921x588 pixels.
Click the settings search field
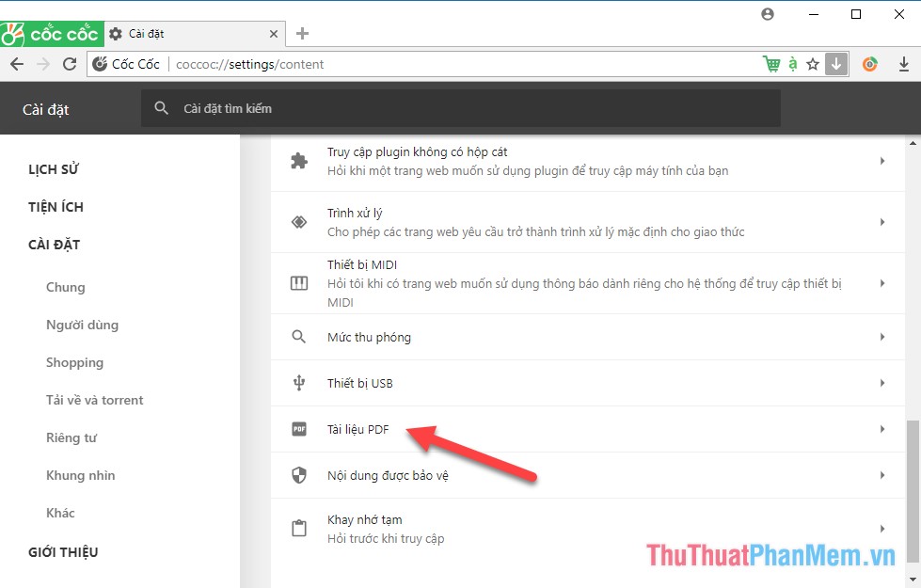pyautogui.click(x=460, y=108)
